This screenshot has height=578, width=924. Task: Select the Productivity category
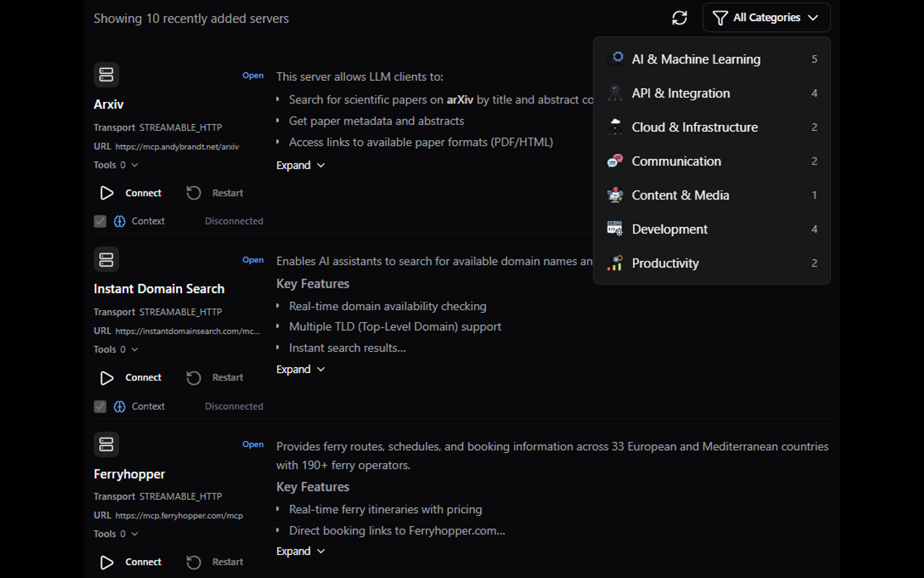pyautogui.click(x=712, y=263)
